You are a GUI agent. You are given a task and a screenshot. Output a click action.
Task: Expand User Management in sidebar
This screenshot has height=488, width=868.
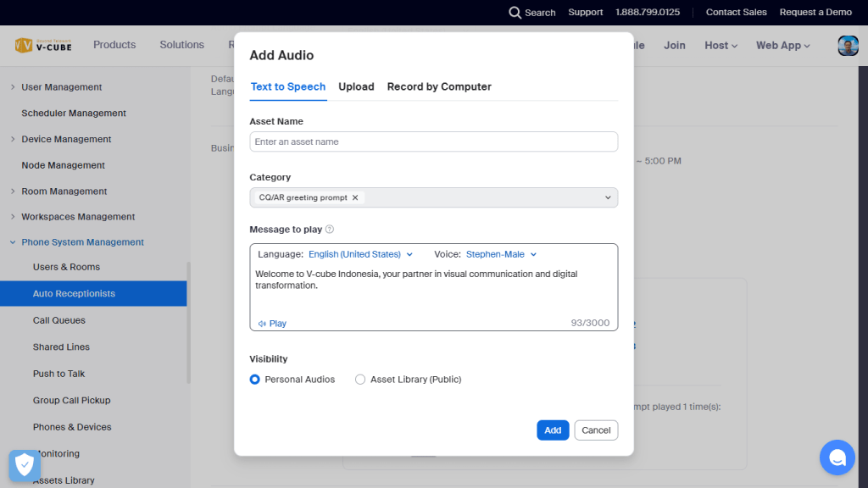[13, 87]
